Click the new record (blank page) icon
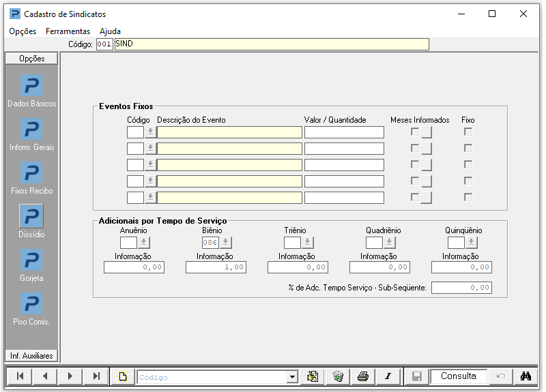This screenshot has height=392, width=546. [x=122, y=376]
